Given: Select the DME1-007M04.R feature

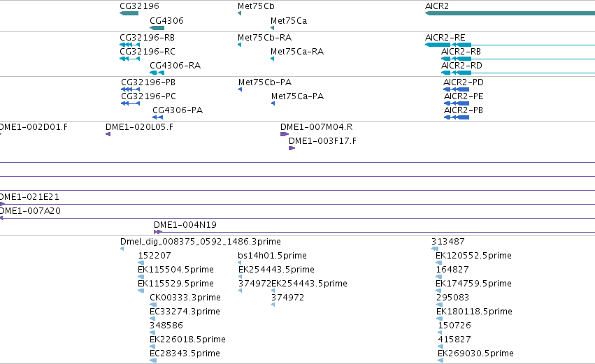Looking at the screenshot, I should [x=285, y=134].
